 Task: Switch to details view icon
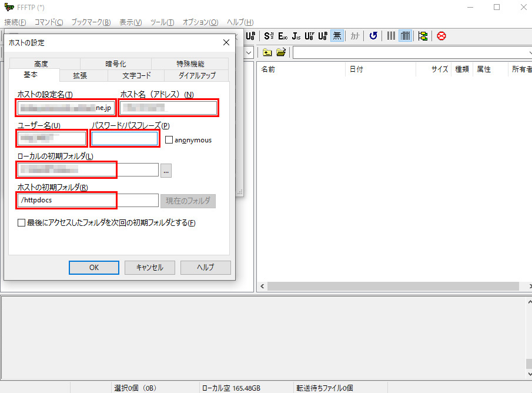coord(405,36)
